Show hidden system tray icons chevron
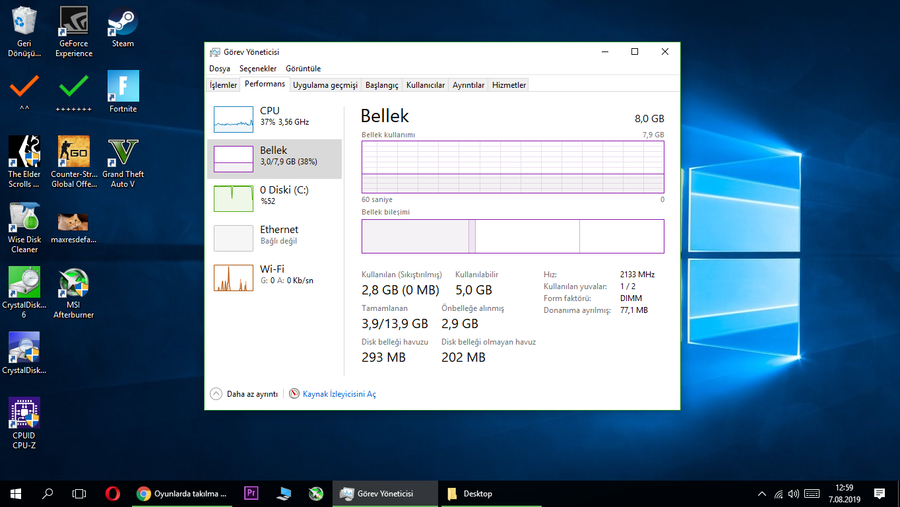This screenshot has height=507, width=900. point(762,493)
